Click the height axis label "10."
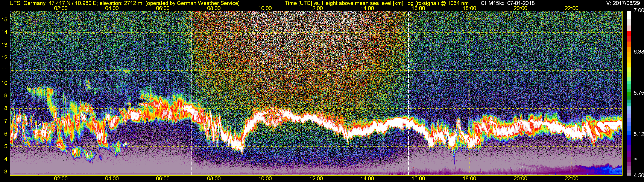 (x=5, y=83)
